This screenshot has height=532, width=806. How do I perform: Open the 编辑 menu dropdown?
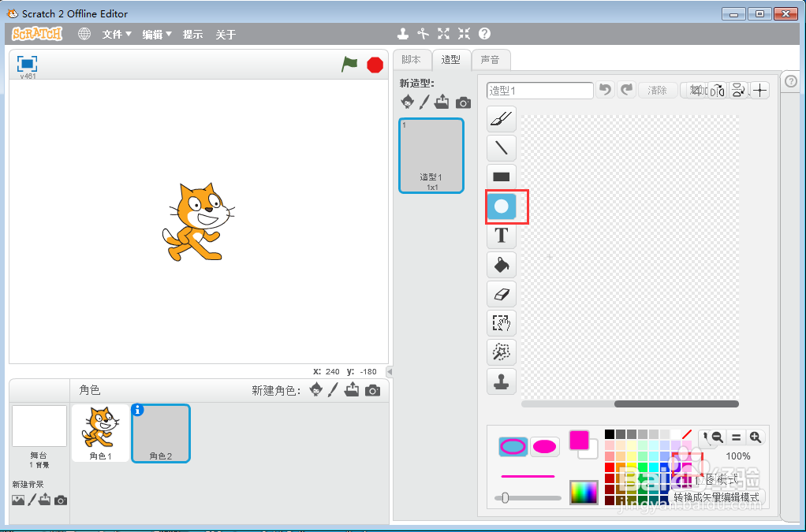[157, 35]
